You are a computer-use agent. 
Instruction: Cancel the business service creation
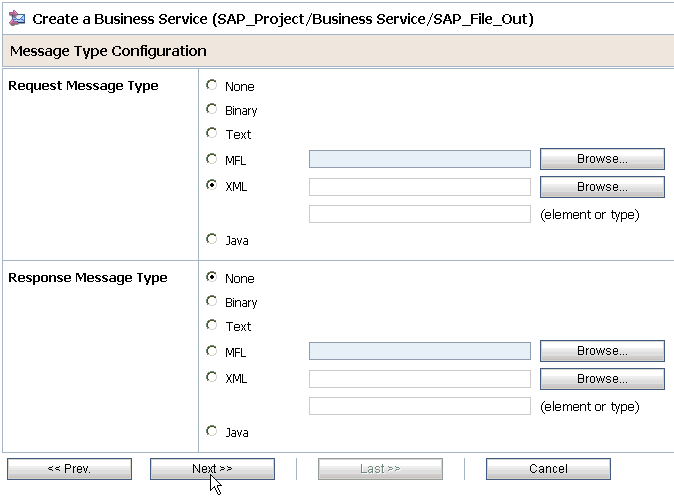pos(548,469)
